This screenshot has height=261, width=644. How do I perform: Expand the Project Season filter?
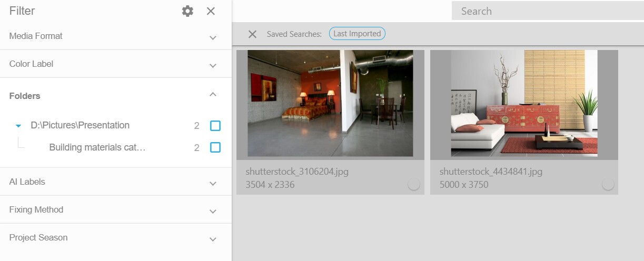[213, 239]
